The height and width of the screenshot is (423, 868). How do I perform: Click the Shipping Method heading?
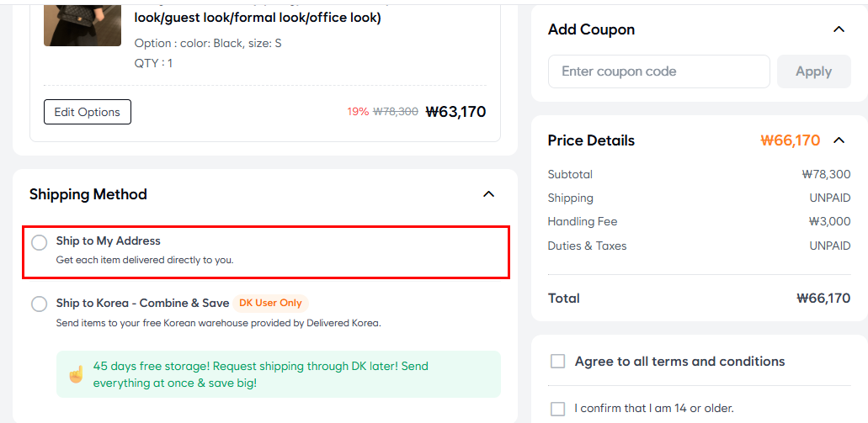pyautogui.click(x=88, y=194)
